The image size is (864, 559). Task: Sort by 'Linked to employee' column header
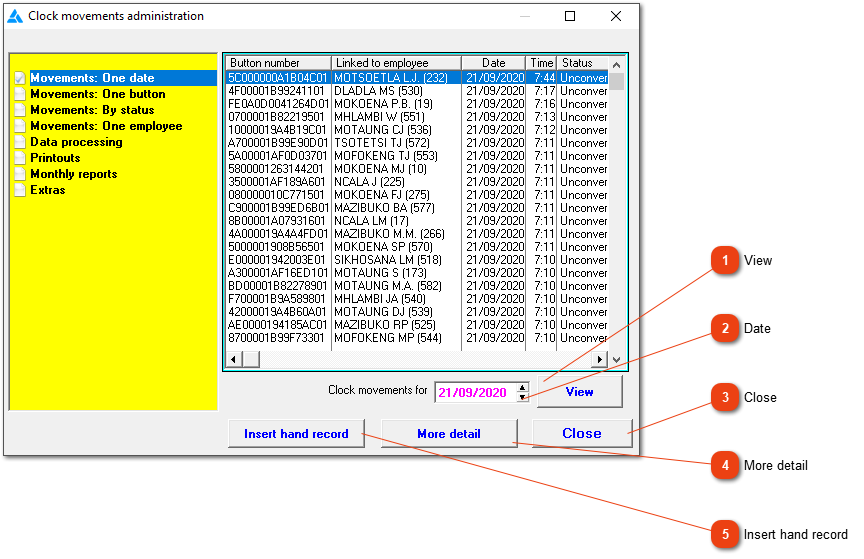(x=396, y=63)
